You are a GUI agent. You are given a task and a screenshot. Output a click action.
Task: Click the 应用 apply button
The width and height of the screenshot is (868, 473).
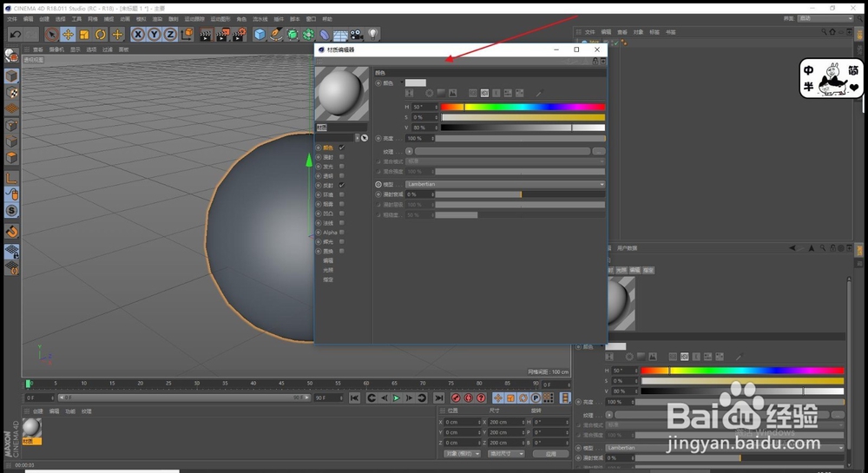tap(551, 454)
